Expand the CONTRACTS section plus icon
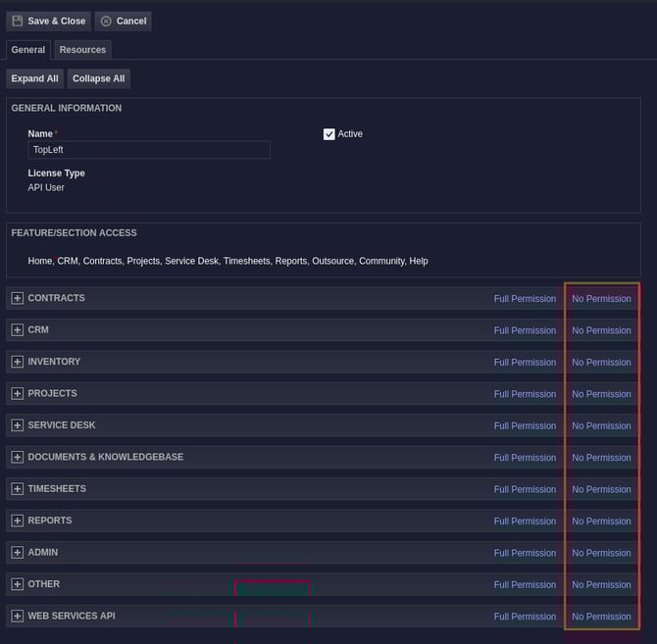Screen dimensions: 657x644 click(18, 298)
